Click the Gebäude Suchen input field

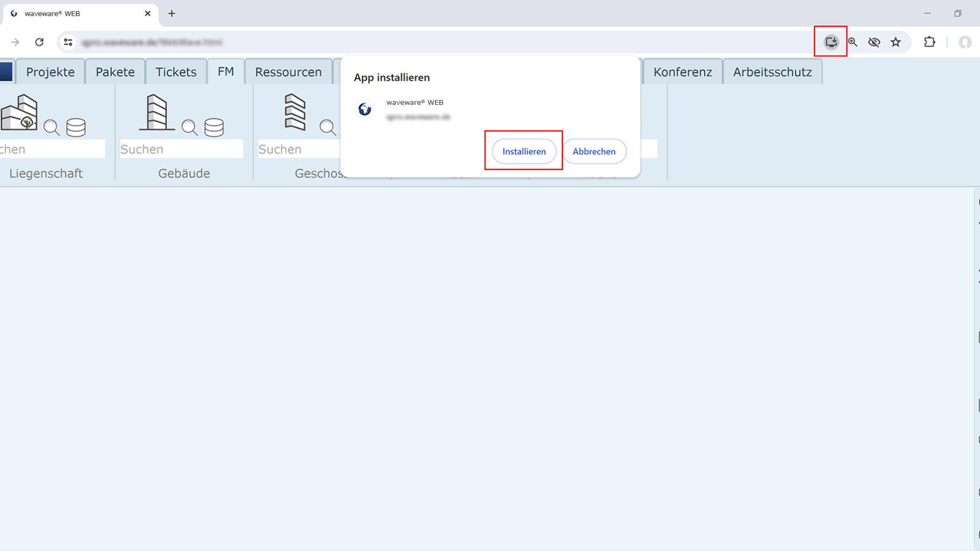[181, 149]
